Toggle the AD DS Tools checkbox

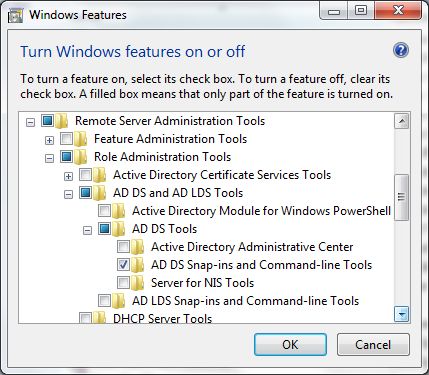point(104,228)
